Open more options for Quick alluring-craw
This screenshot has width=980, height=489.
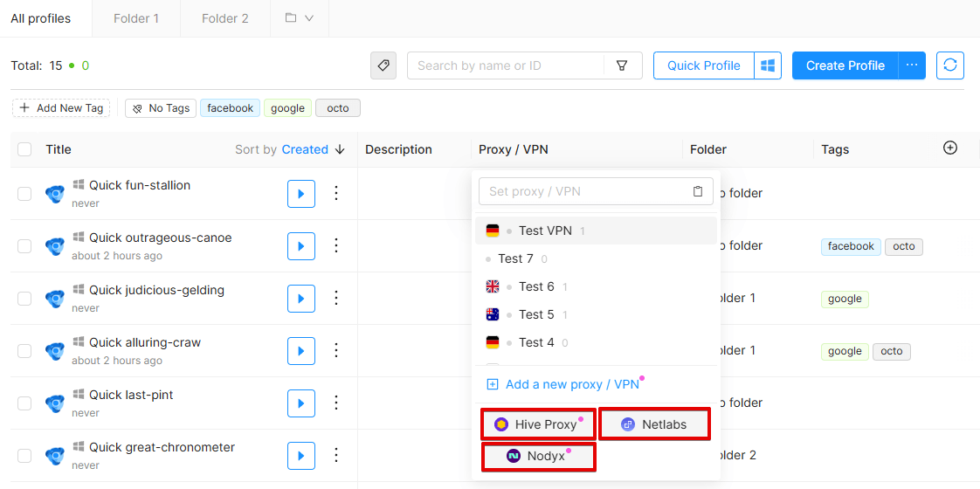[x=336, y=351]
